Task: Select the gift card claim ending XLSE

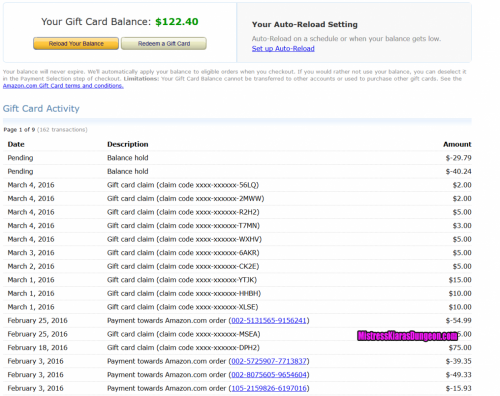Action: [x=182, y=307]
